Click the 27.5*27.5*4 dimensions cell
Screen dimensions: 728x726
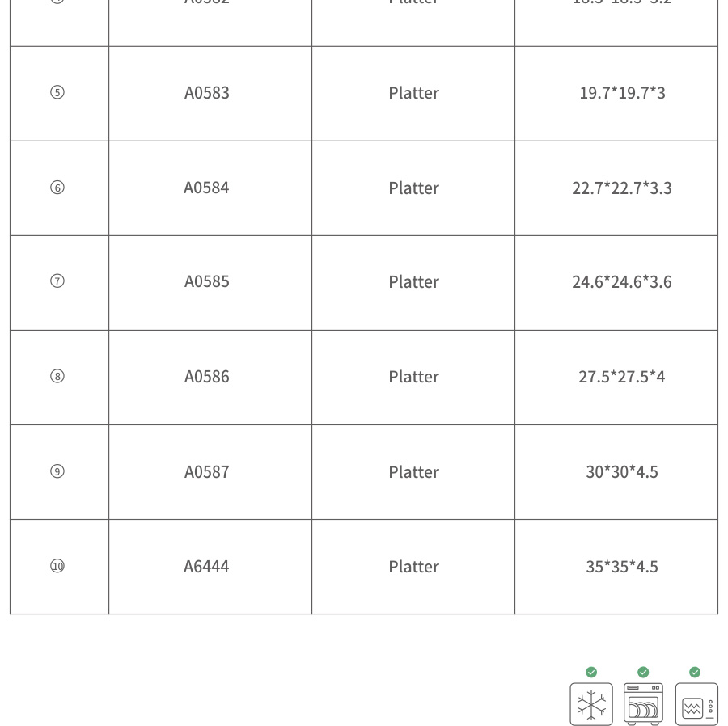621,377
